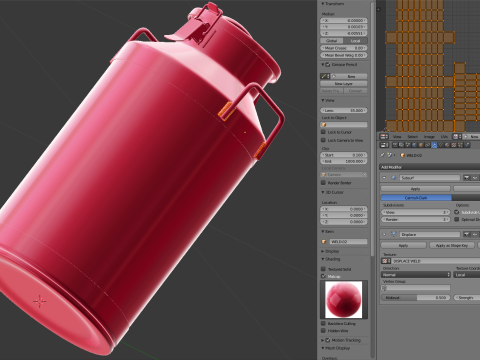Open the UV editor type selector icon
Image resolution: width=480 pixels, height=360 pixels.
point(383,137)
